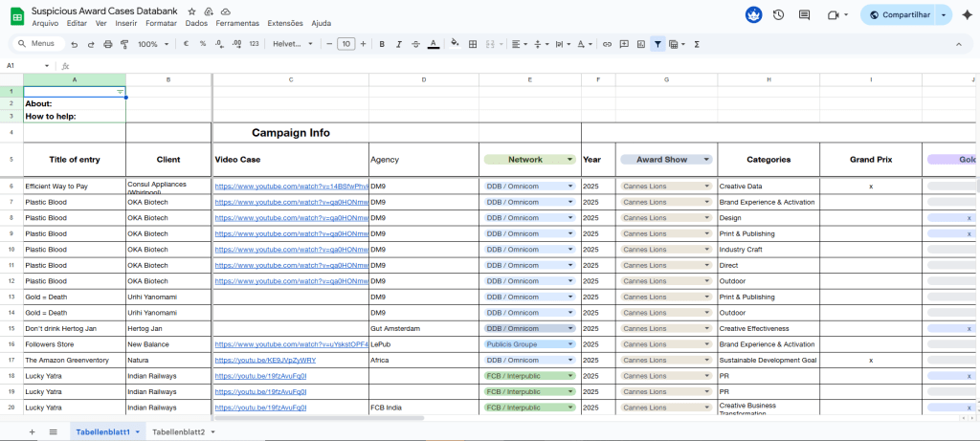Open the comments panel icon

coord(804,15)
